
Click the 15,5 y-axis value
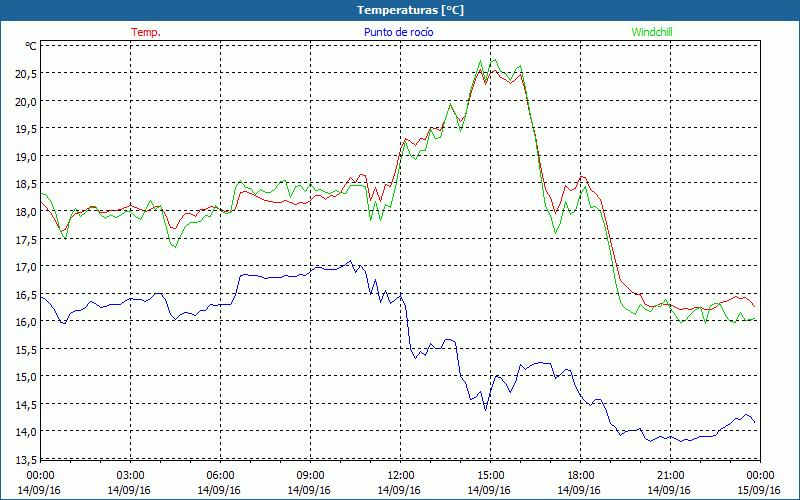[x=26, y=349]
